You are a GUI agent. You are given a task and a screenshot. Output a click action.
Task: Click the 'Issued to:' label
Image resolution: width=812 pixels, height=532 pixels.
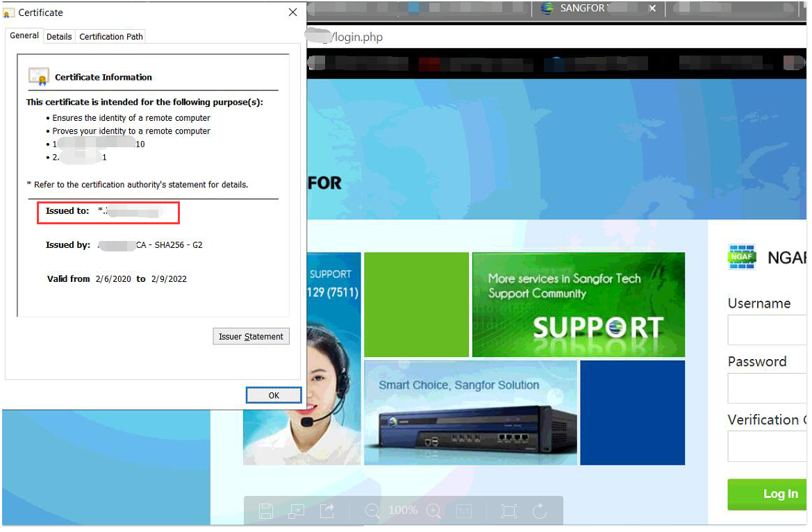coord(67,211)
